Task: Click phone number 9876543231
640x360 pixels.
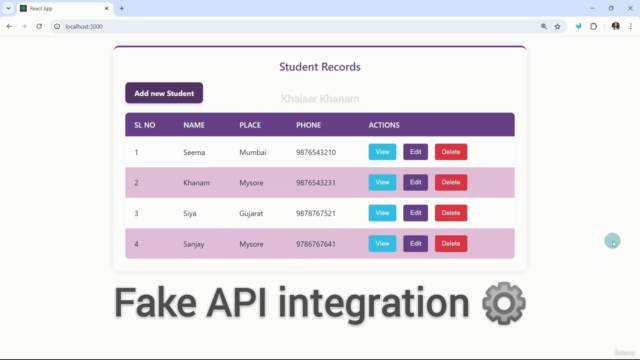Action: point(316,183)
